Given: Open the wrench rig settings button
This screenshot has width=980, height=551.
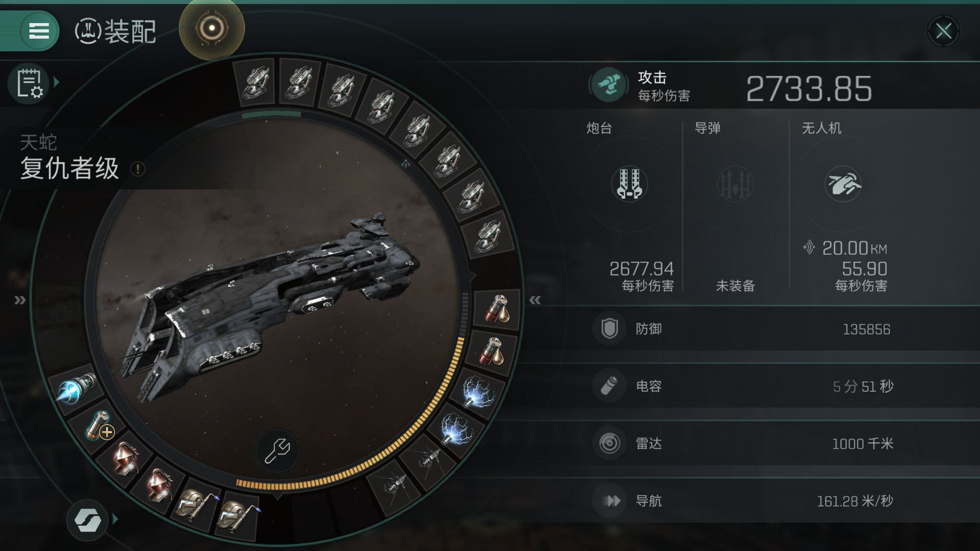Looking at the screenshot, I should tap(277, 451).
